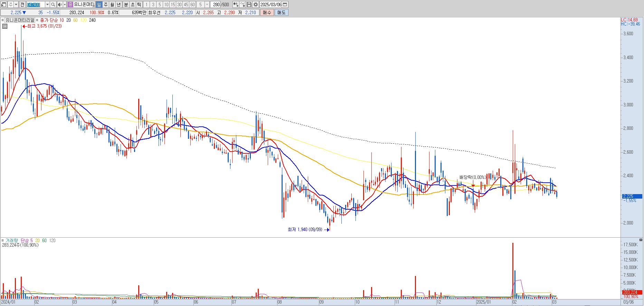Choose the 60 interval preset
The image size is (644, 306).
click(x=192, y=4)
